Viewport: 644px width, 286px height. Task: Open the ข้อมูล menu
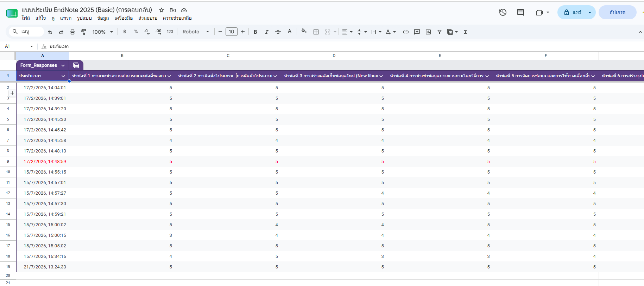[103, 18]
